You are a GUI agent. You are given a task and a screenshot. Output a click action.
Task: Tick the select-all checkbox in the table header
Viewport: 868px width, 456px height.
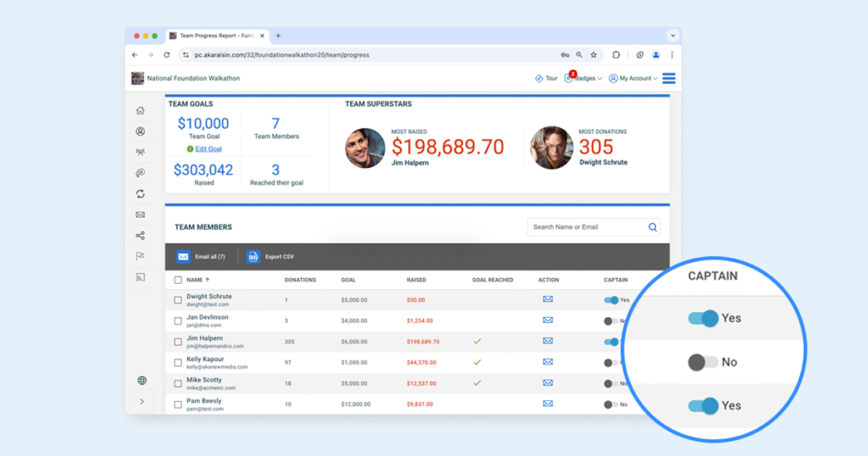178,280
